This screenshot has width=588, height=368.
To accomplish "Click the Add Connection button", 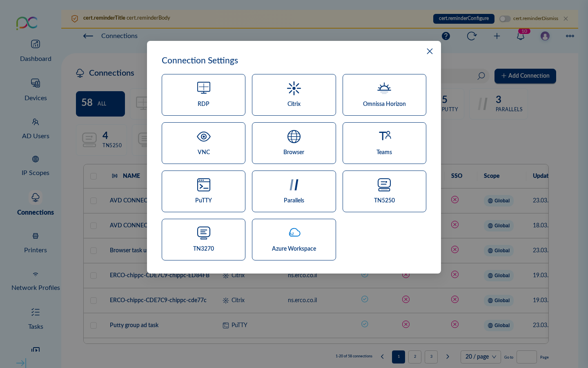I will (525, 76).
